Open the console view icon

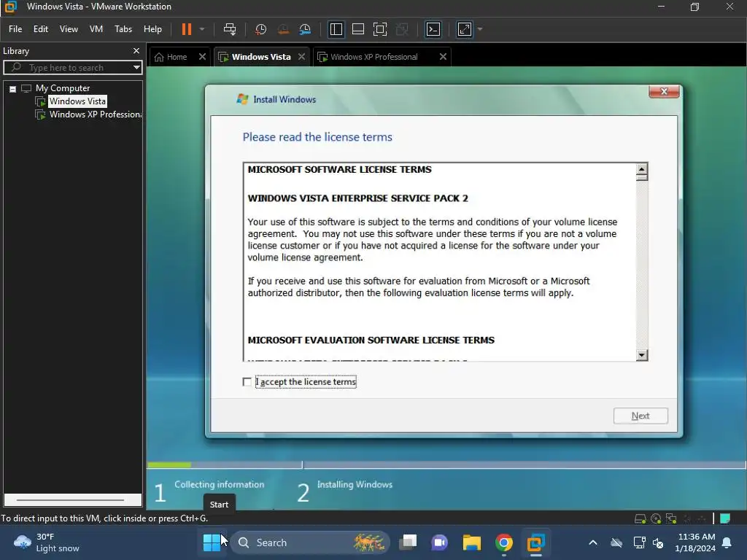pos(433,29)
